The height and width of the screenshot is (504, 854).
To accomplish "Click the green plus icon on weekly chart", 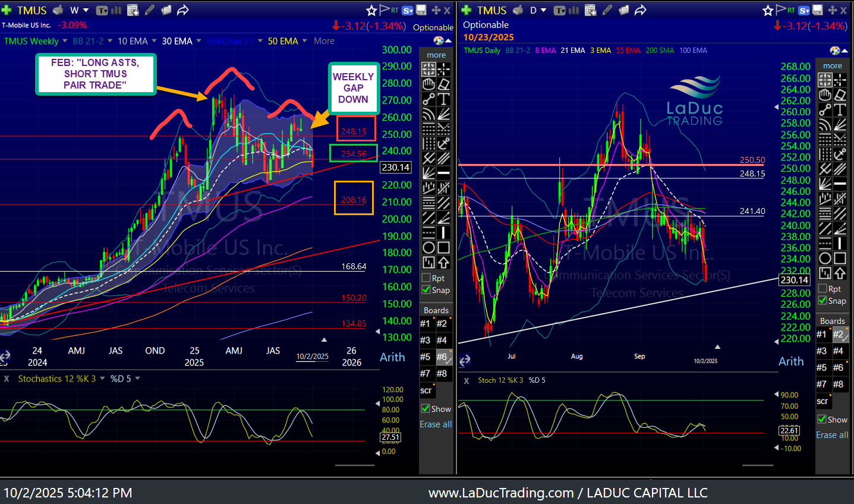I will pos(7,10).
